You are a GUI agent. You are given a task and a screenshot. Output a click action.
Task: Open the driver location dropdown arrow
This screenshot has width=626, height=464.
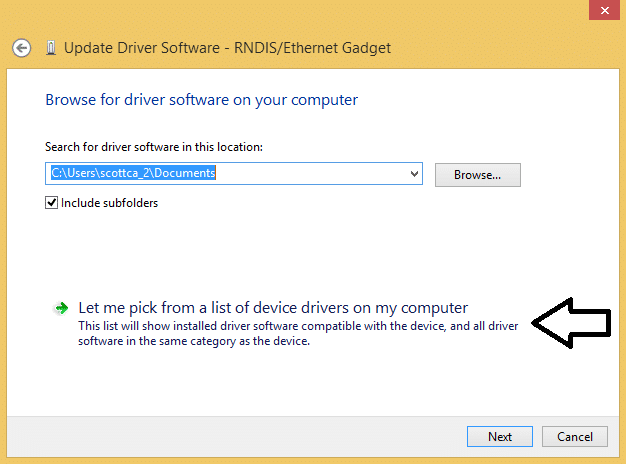point(415,174)
